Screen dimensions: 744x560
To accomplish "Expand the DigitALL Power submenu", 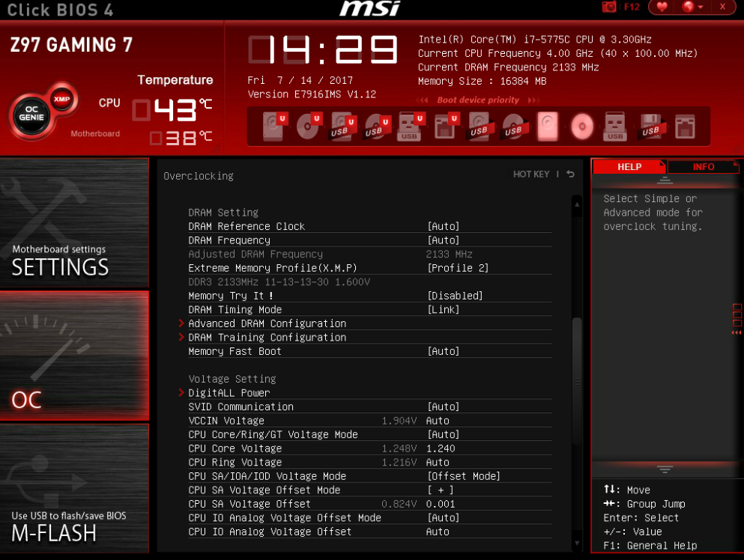I will pos(229,392).
